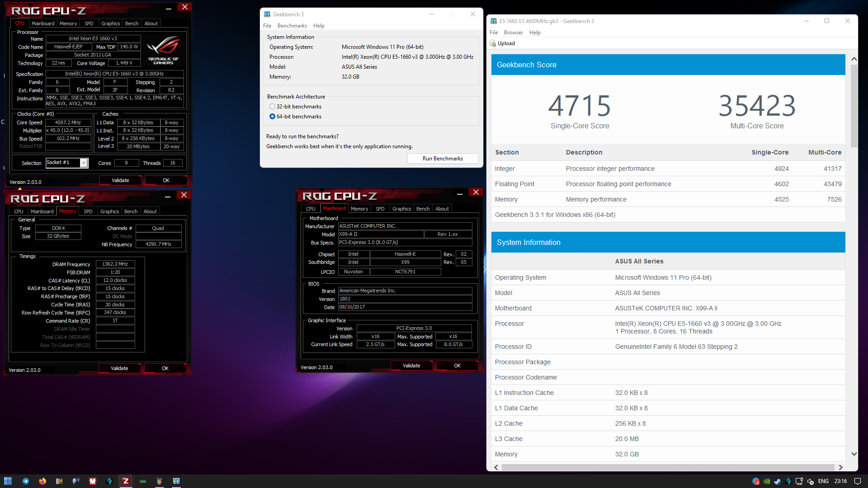The height and width of the screenshot is (488, 868).
Task: Click scroll-up arrow in results window
Action: tap(854, 59)
